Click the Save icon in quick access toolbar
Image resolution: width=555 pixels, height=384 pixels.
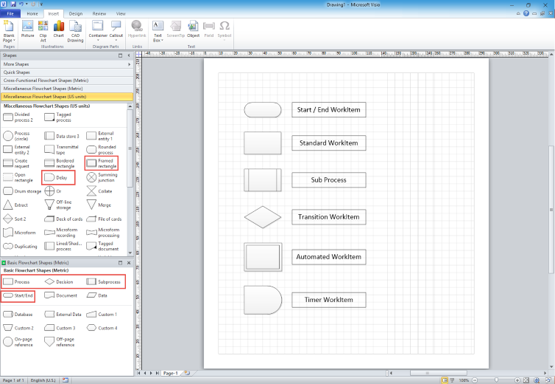click(13, 4)
